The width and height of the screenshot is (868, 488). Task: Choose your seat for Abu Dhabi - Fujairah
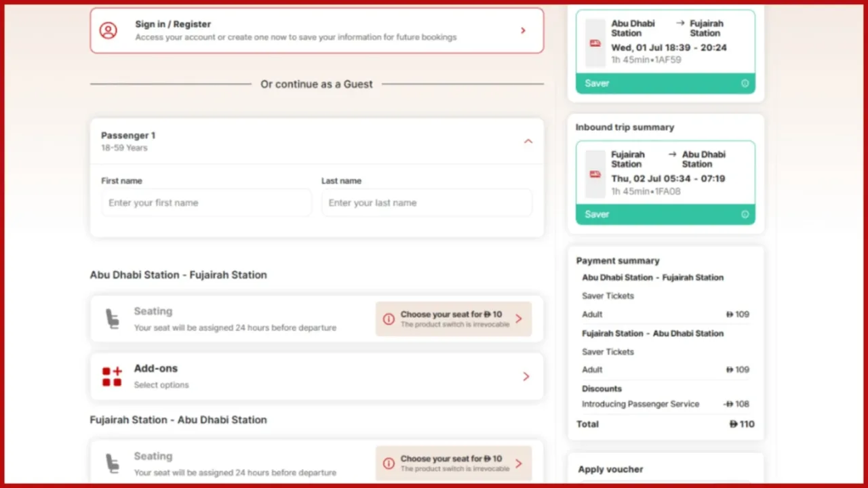click(454, 319)
